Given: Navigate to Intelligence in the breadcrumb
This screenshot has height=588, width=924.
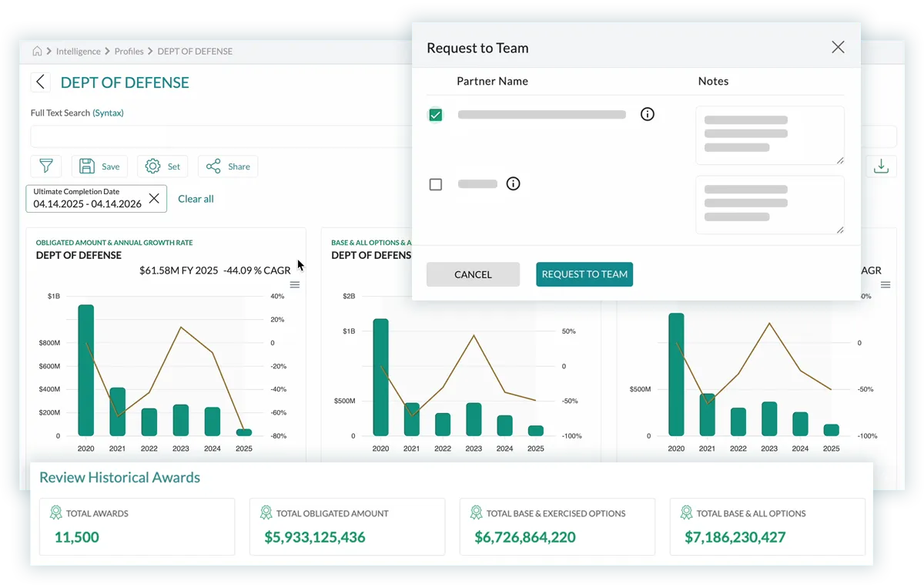Looking at the screenshot, I should click(79, 51).
